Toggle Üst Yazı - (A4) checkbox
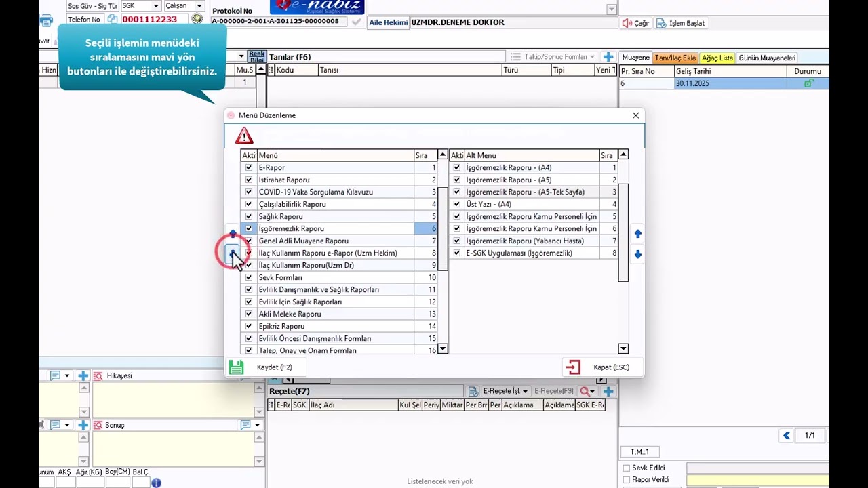This screenshot has height=488, width=868. (x=457, y=204)
